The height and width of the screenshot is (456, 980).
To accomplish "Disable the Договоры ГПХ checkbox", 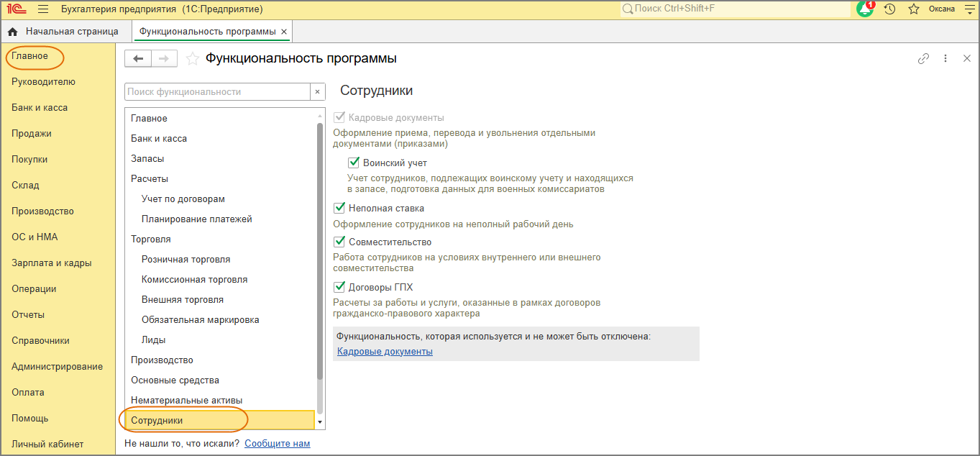I will (340, 287).
